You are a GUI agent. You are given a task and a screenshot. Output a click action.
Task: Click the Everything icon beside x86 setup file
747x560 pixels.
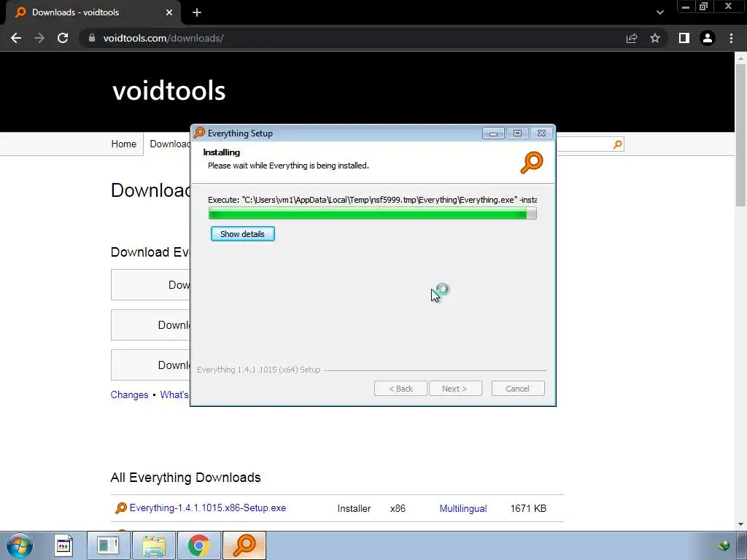tap(121, 508)
